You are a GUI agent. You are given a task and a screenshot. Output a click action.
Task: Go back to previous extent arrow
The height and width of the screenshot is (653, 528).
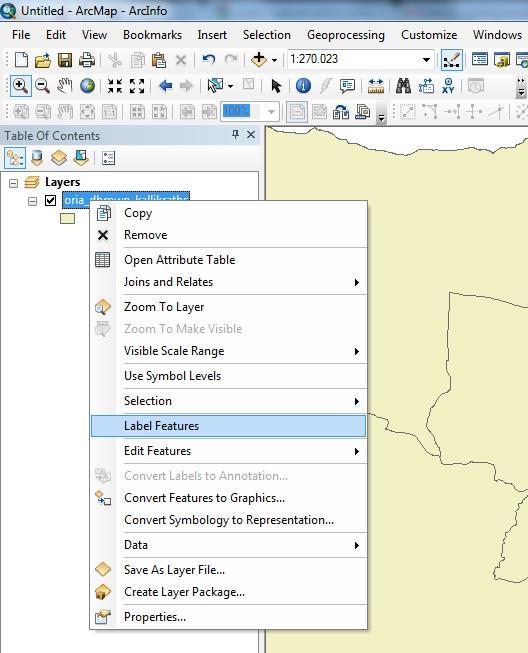click(x=165, y=86)
